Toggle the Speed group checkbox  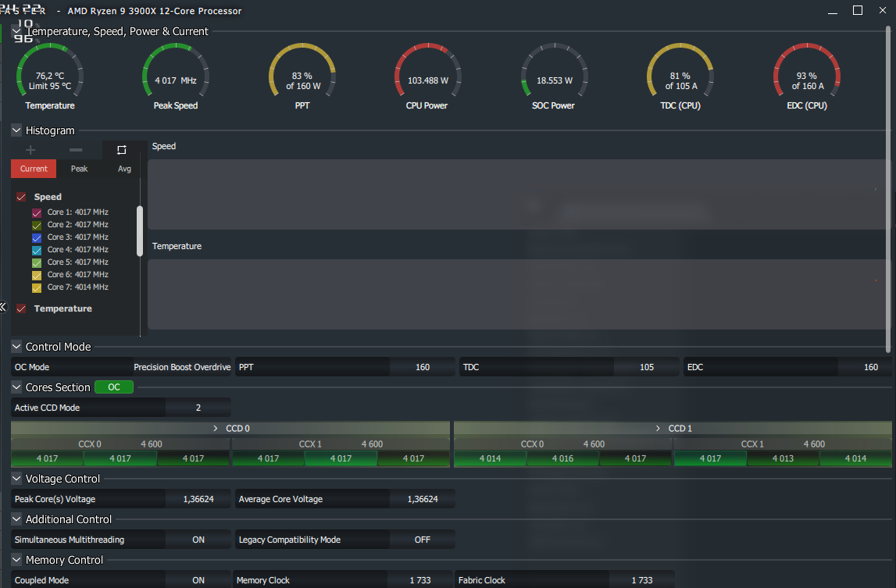coord(21,197)
